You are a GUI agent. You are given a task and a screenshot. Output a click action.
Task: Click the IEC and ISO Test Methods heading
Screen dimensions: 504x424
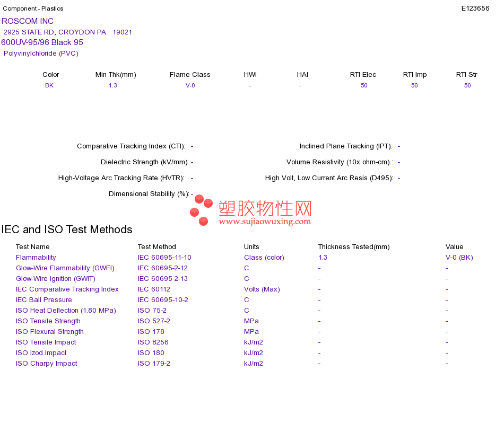click(x=67, y=229)
